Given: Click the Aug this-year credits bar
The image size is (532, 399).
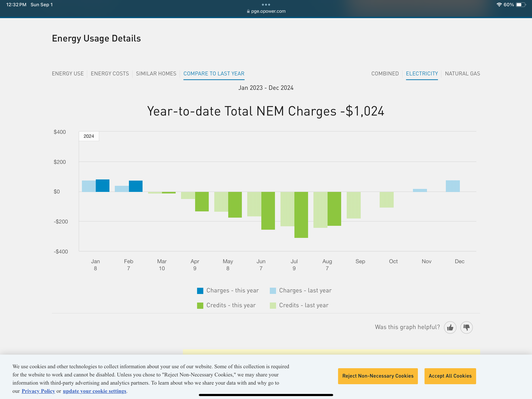Looking at the screenshot, I should tap(334, 209).
